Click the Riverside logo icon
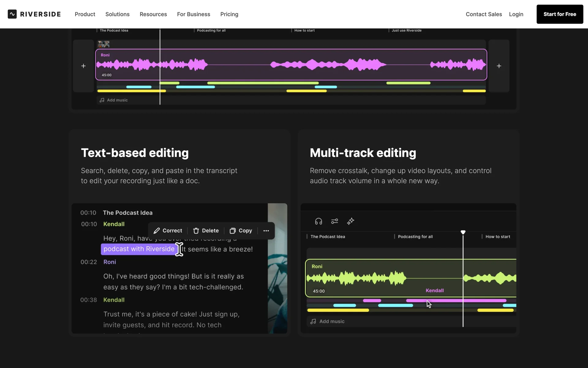 point(12,14)
